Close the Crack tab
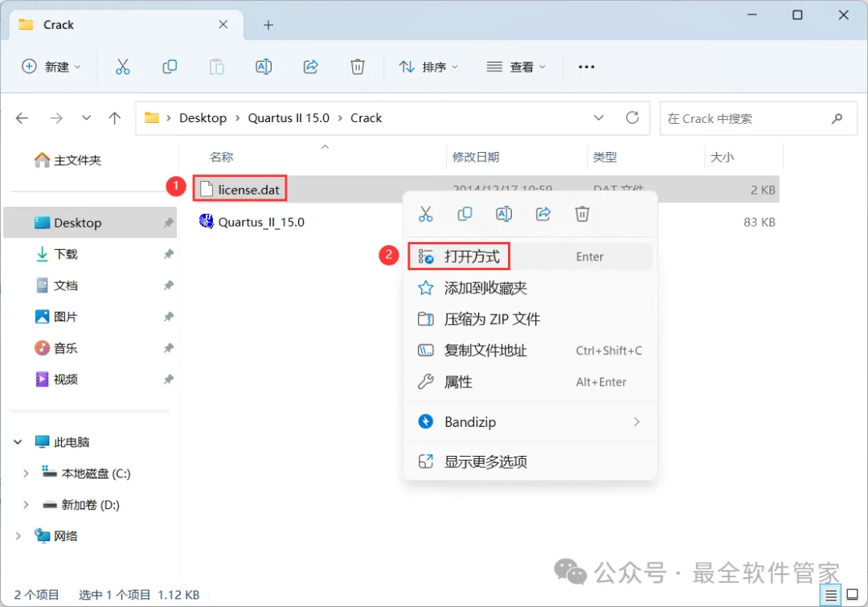The height and width of the screenshot is (607, 868). [x=223, y=24]
